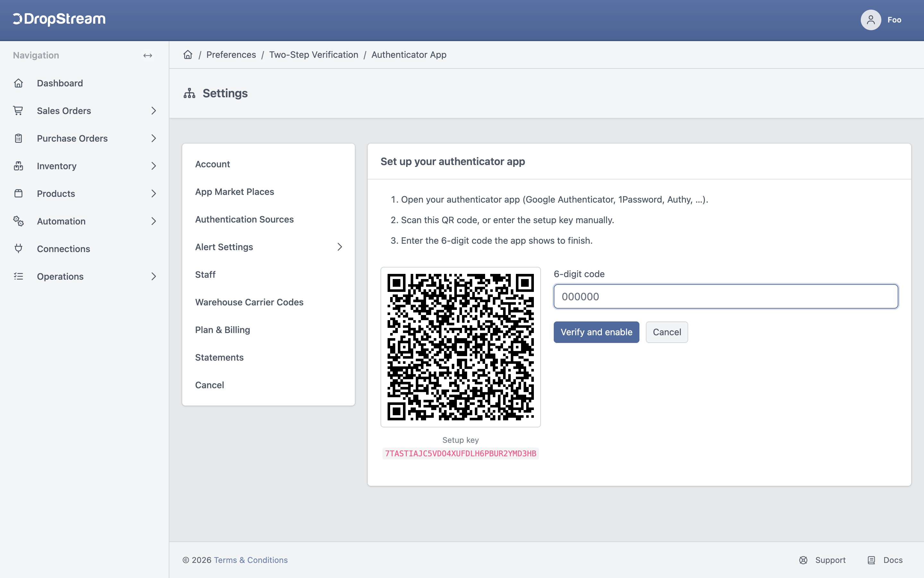Click the Inventory label in navigation
This screenshot has width=924, height=578.
point(56,166)
